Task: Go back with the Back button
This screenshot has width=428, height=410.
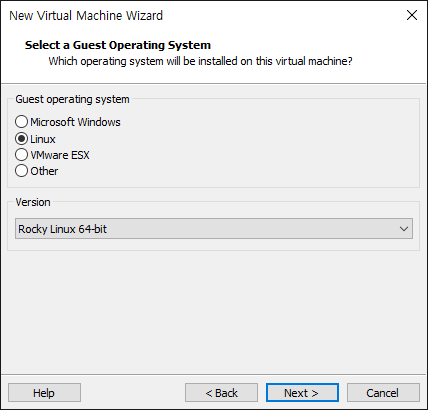Action: tap(221, 393)
